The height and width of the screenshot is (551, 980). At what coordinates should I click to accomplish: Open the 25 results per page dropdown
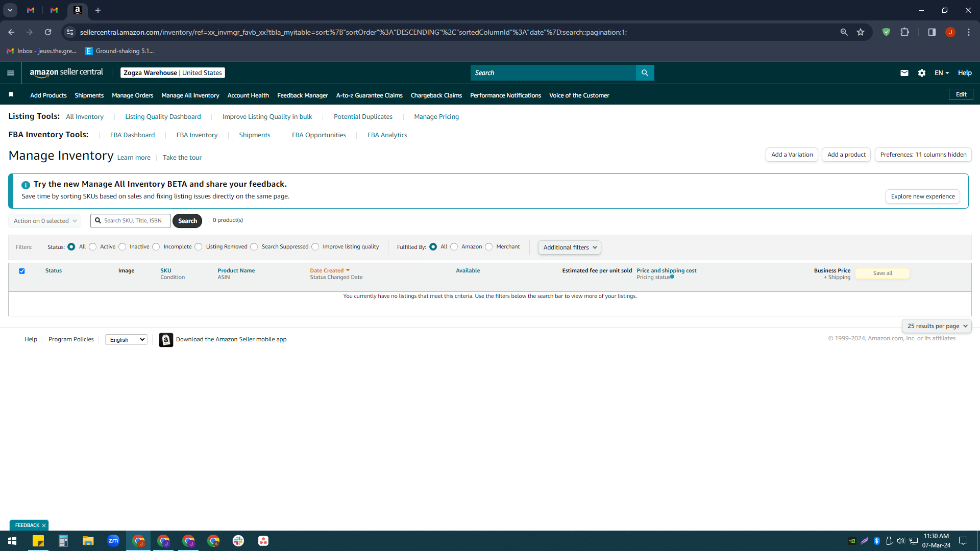tap(937, 326)
